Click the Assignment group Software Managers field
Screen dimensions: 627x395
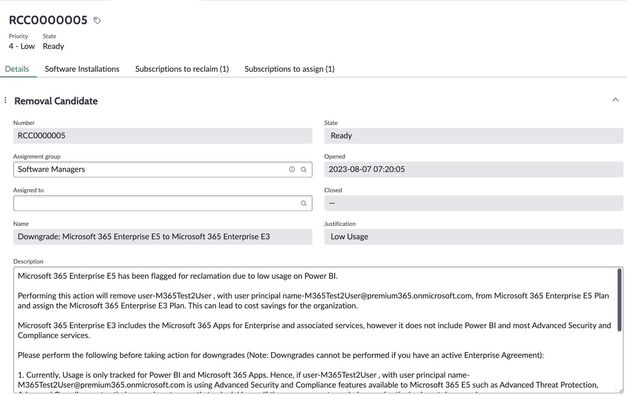[163, 170]
